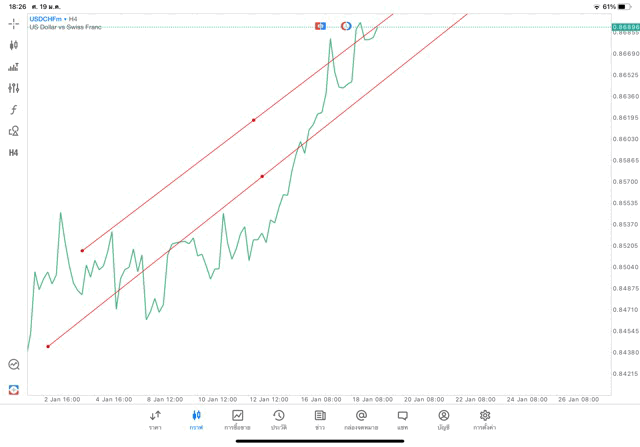Select the crosshair cursor tool
The height and width of the screenshot is (447, 640).
point(14,22)
